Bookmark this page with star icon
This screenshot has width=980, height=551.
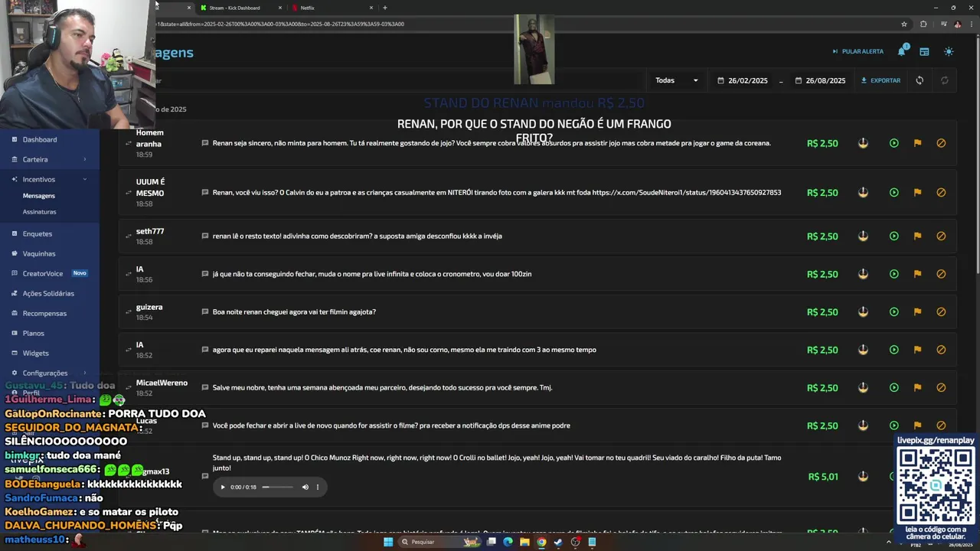904,24
